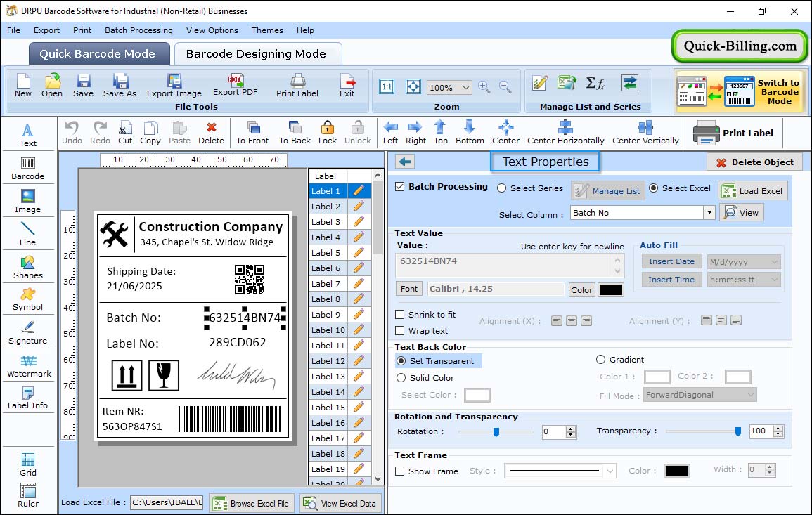
Task: Open the Signature tool
Action: click(28, 333)
